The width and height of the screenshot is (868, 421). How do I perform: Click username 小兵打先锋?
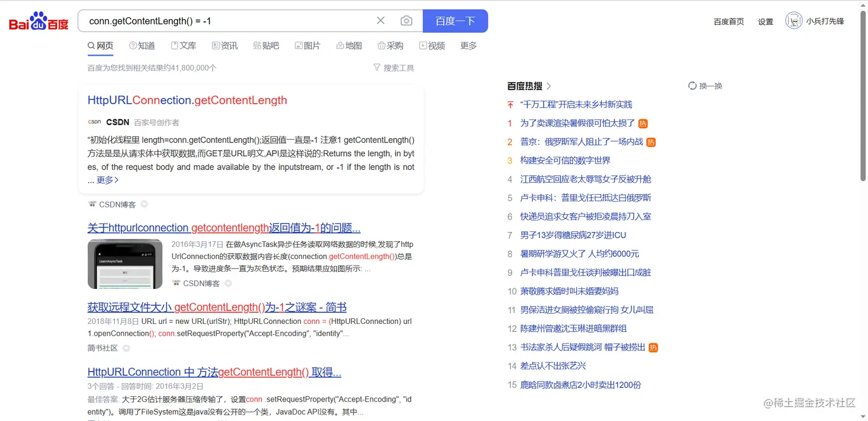click(x=825, y=21)
